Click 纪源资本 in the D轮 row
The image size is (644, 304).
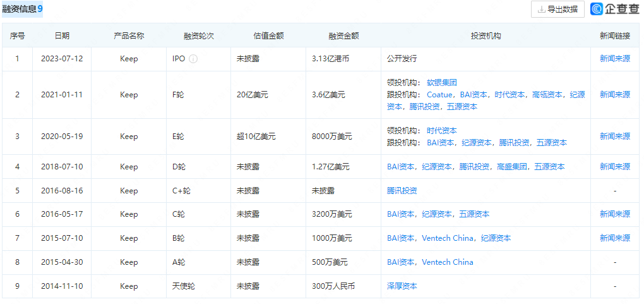pyautogui.click(x=436, y=167)
